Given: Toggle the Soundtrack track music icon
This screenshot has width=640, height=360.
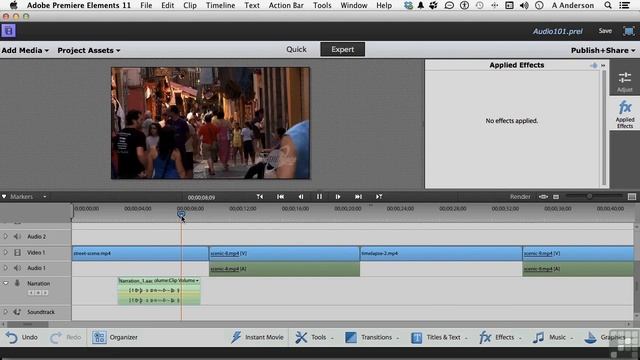Looking at the screenshot, I should pos(17,312).
